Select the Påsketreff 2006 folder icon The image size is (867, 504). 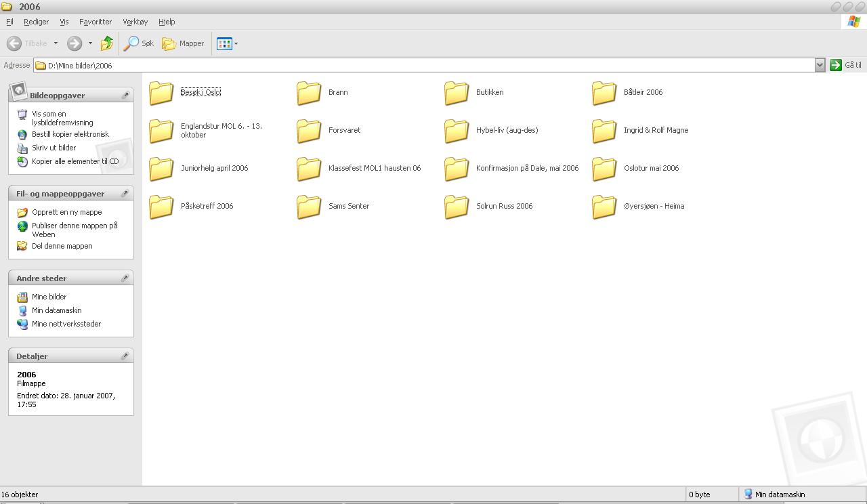point(161,207)
